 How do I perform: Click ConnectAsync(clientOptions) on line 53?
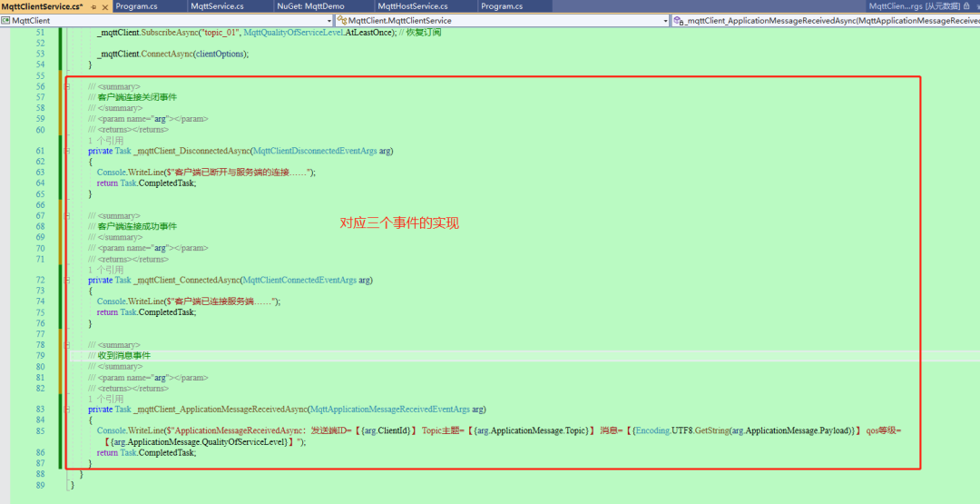click(194, 54)
